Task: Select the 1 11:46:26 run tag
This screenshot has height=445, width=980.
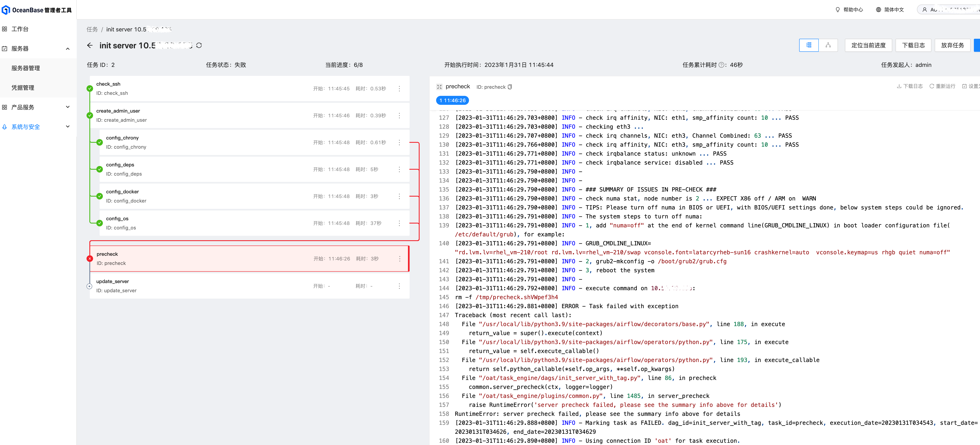Action: click(452, 100)
